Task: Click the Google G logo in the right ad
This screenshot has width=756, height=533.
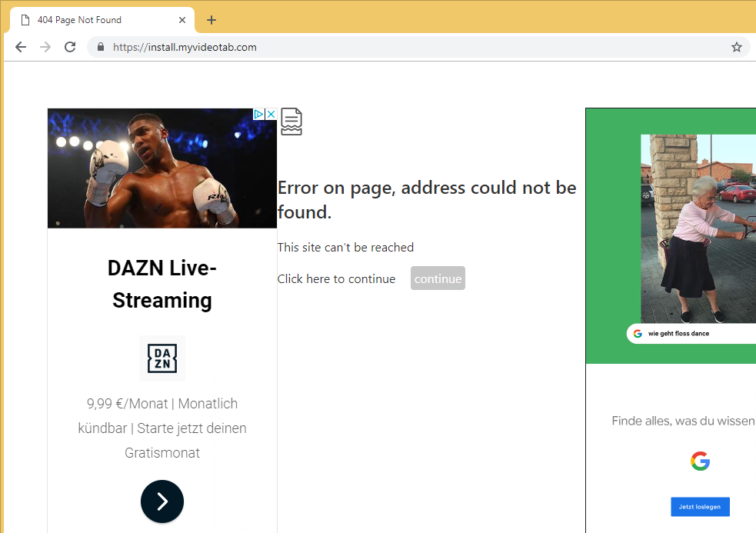Action: (700, 461)
